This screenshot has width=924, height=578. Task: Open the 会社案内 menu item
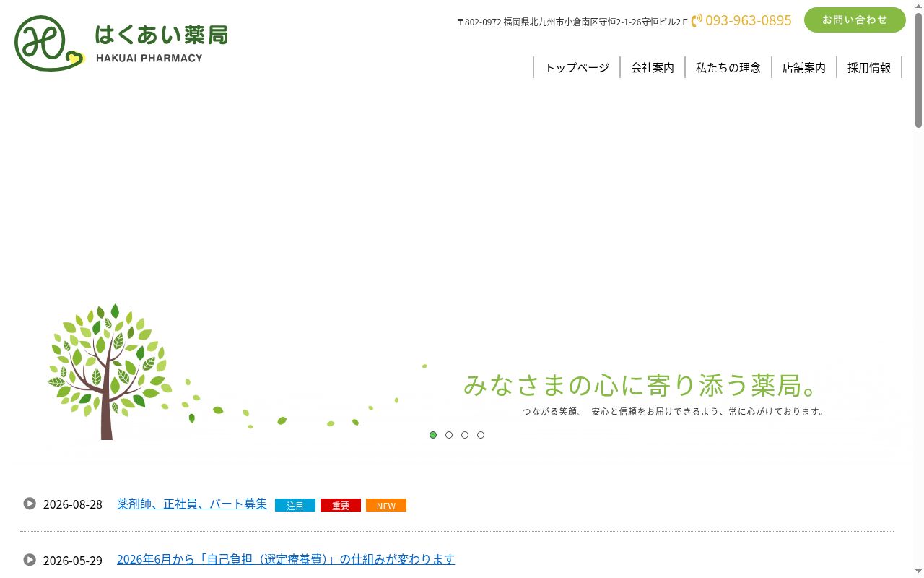[653, 67]
